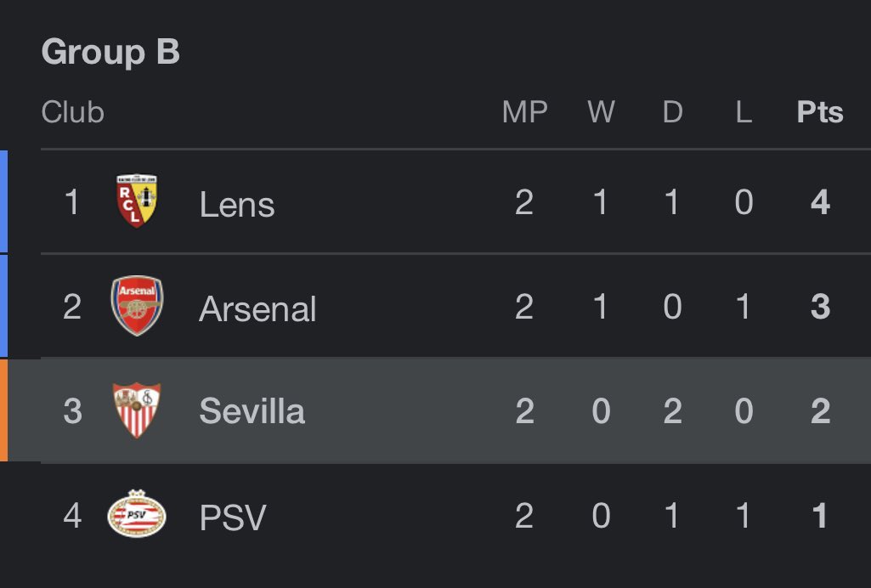The width and height of the screenshot is (871, 588).
Task: Open the Arsenal team name link
Action: click(257, 308)
